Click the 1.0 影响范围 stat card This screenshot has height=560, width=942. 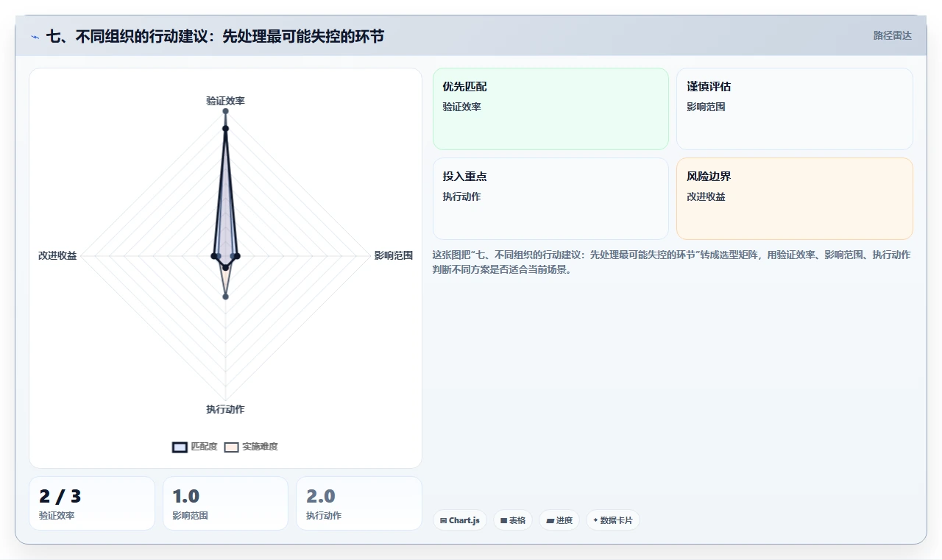(x=225, y=503)
